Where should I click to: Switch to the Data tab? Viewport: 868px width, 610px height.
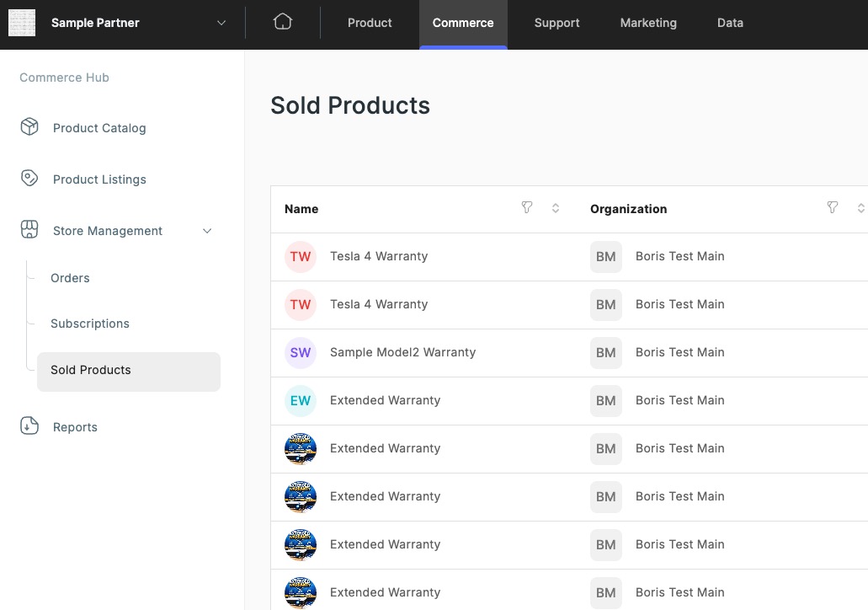coord(730,23)
